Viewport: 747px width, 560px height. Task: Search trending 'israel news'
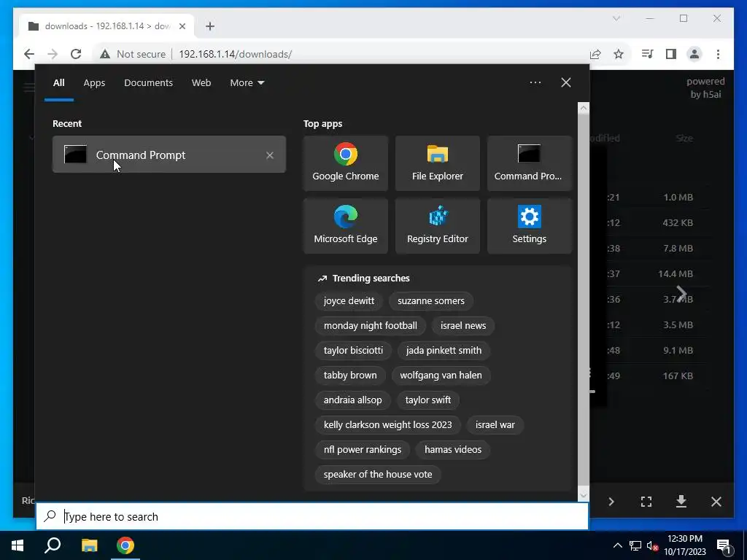463,326
